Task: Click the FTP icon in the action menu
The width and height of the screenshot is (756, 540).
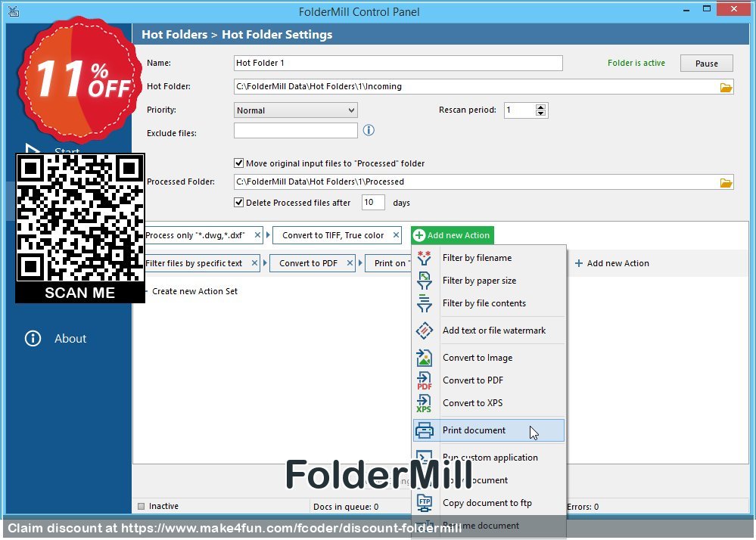Action: (425, 503)
